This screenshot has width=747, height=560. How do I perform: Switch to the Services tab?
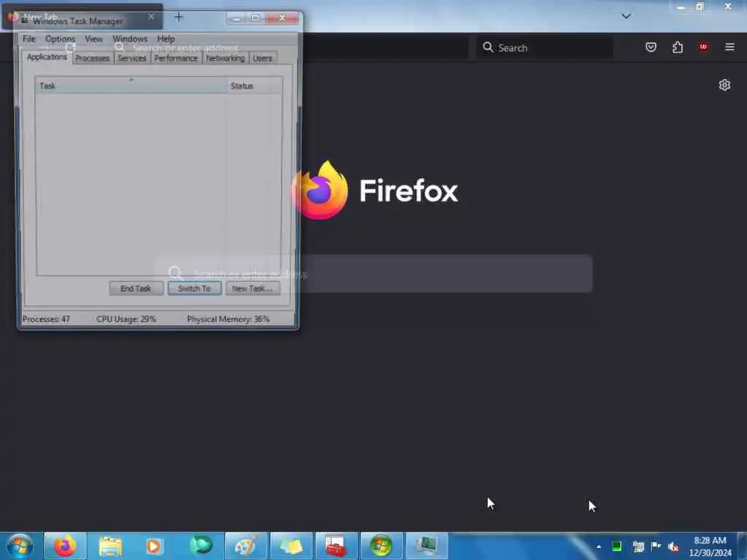pyautogui.click(x=132, y=58)
